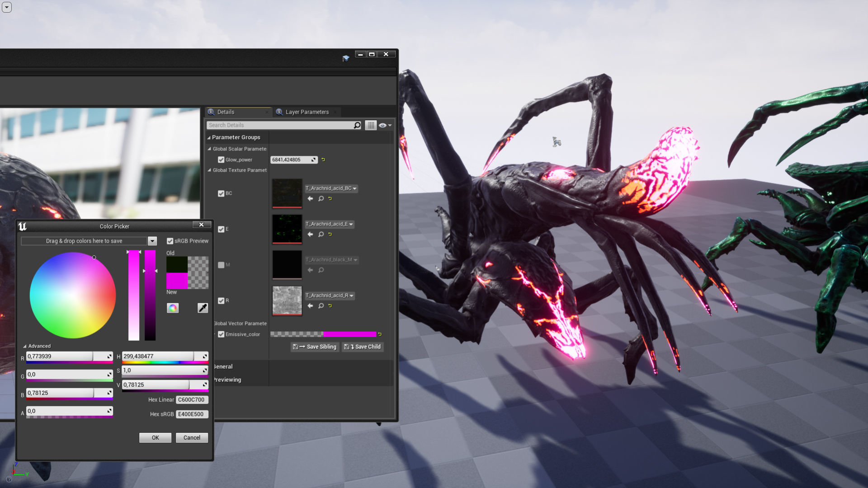Click the Hex sRGB E400E500 field

192,414
